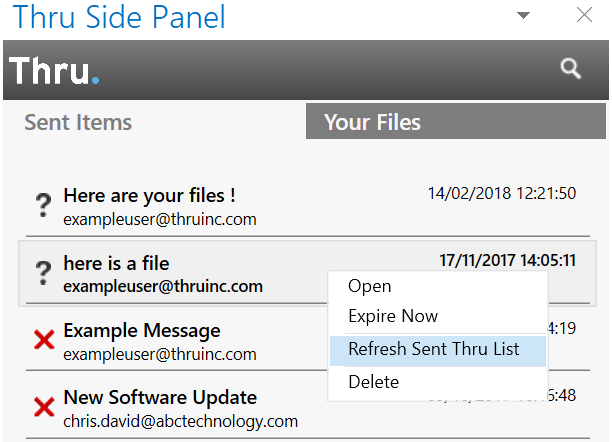Click question mark icon beside "Here are your files !"
612x442 pixels.
tap(43, 206)
